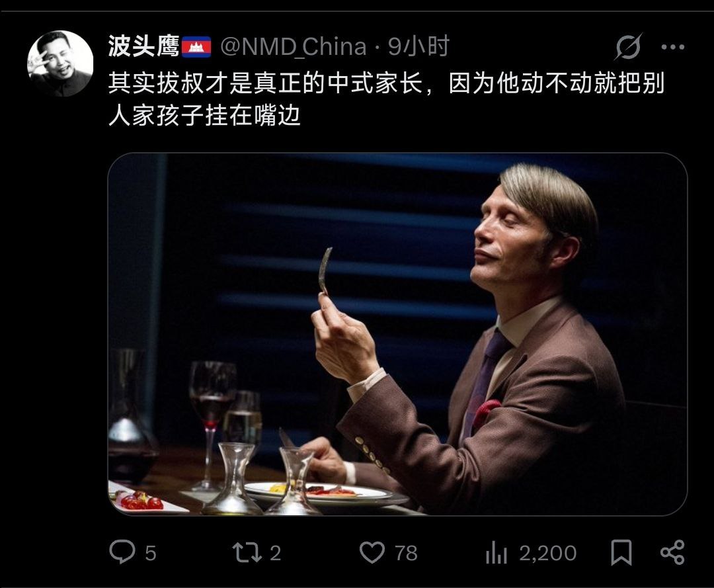
Task: Click the flag emoji beside the display name
Action: [x=196, y=47]
